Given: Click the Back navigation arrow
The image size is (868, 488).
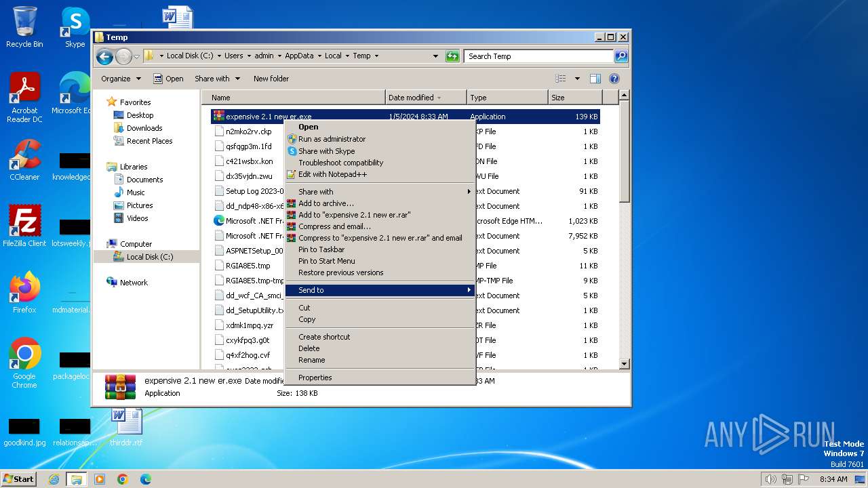Looking at the screenshot, I should 104,56.
